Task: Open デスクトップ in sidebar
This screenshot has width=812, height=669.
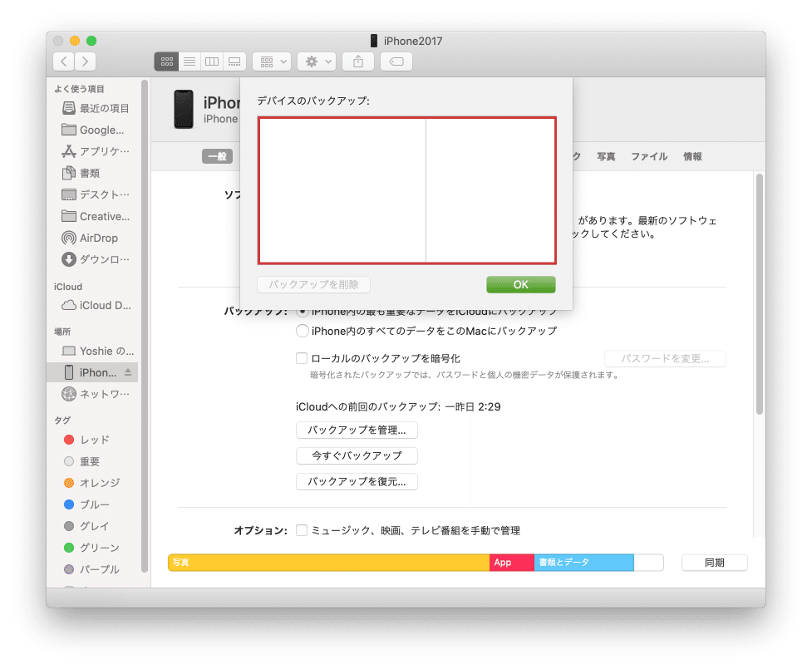Action: (x=96, y=194)
